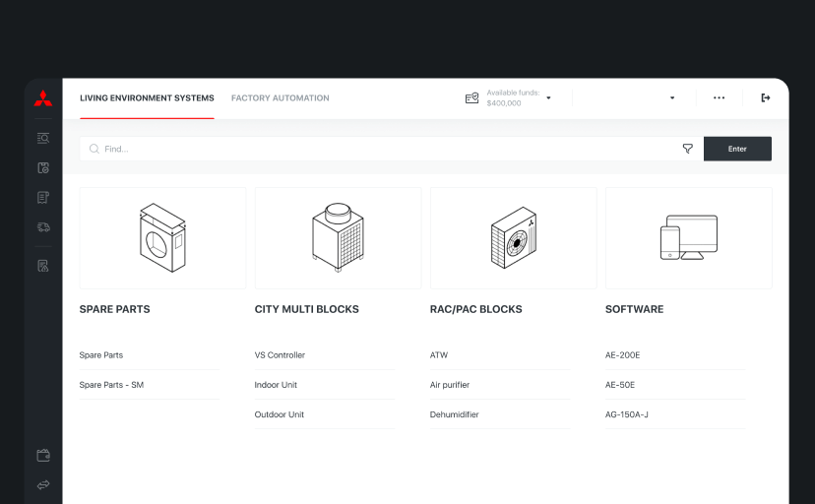
Task: Click the delivery truck icon in the sidebar
Action: click(x=43, y=227)
